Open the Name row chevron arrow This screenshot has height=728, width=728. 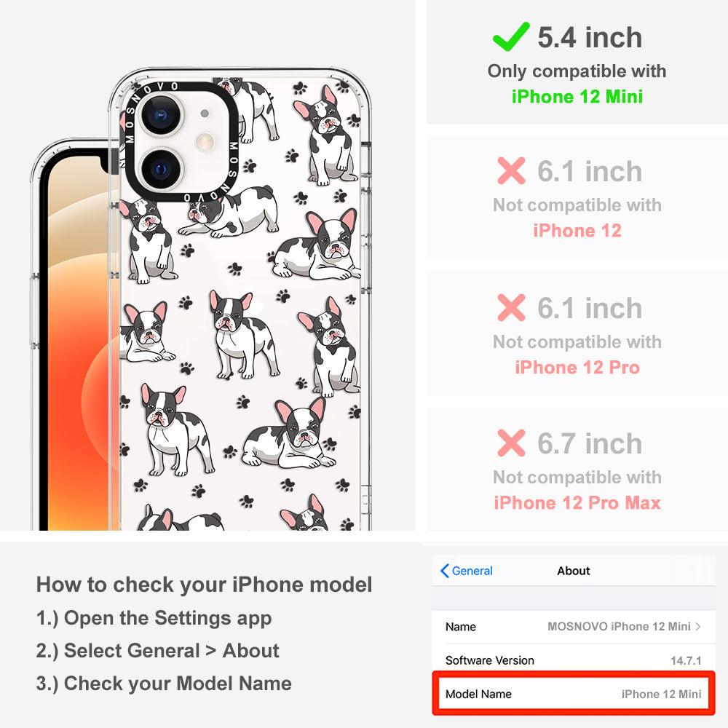(x=698, y=626)
